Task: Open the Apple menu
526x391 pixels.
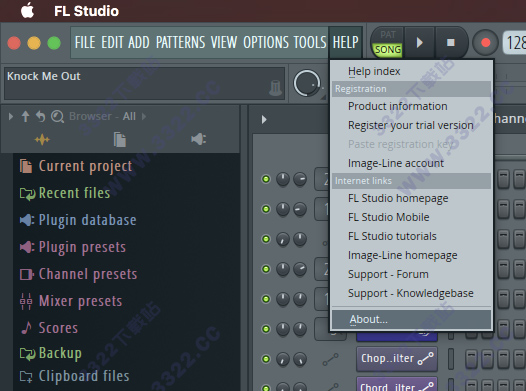Action: click(x=28, y=10)
